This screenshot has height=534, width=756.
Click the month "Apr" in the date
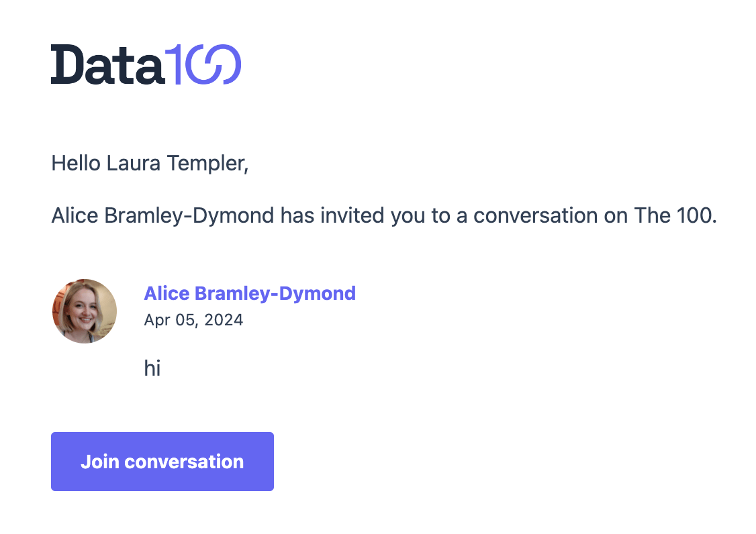(x=157, y=320)
